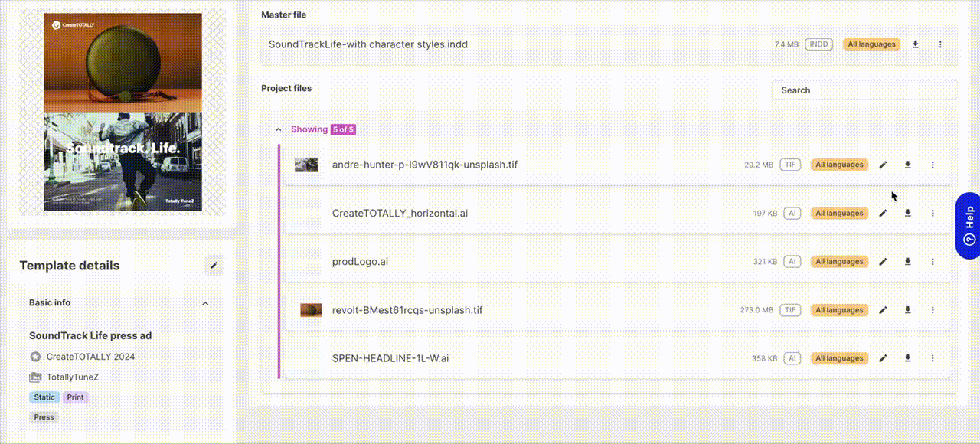Click the TotallyTuneZ label in Basic info

[73, 377]
